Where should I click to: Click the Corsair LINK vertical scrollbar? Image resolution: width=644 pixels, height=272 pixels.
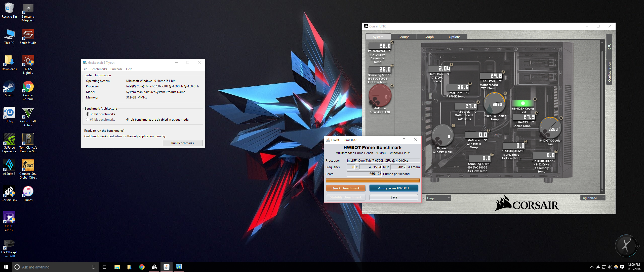click(602, 117)
